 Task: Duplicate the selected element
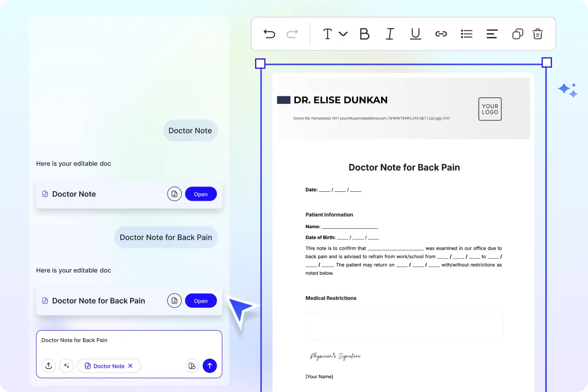coord(517,34)
